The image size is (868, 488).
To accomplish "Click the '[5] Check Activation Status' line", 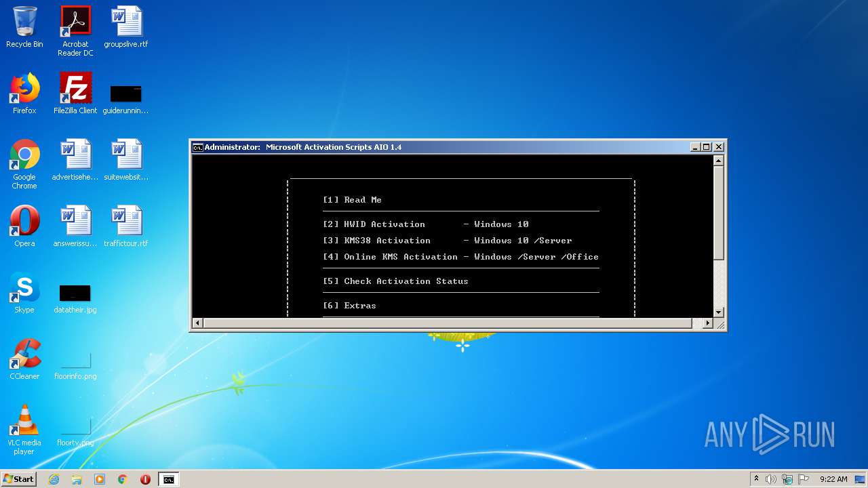I will point(395,281).
